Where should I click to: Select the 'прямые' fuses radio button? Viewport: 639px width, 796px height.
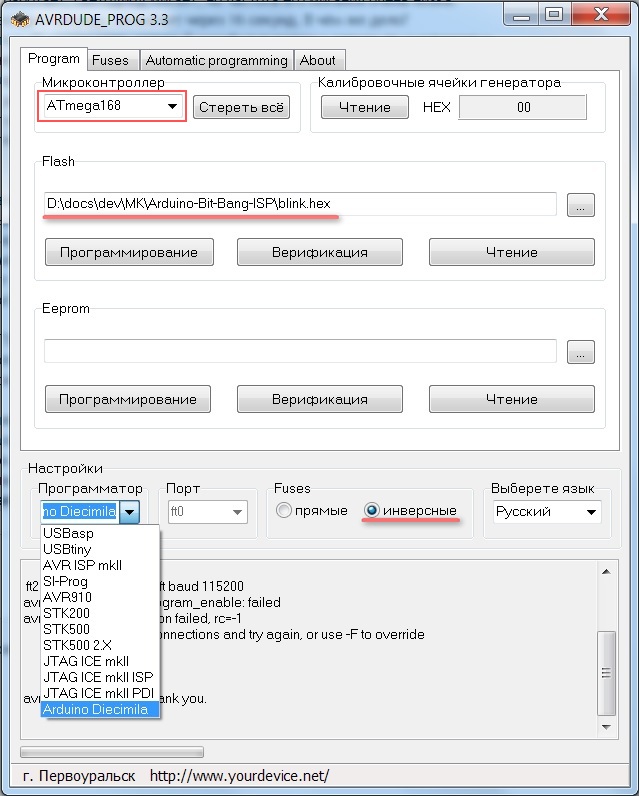(x=284, y=511)
